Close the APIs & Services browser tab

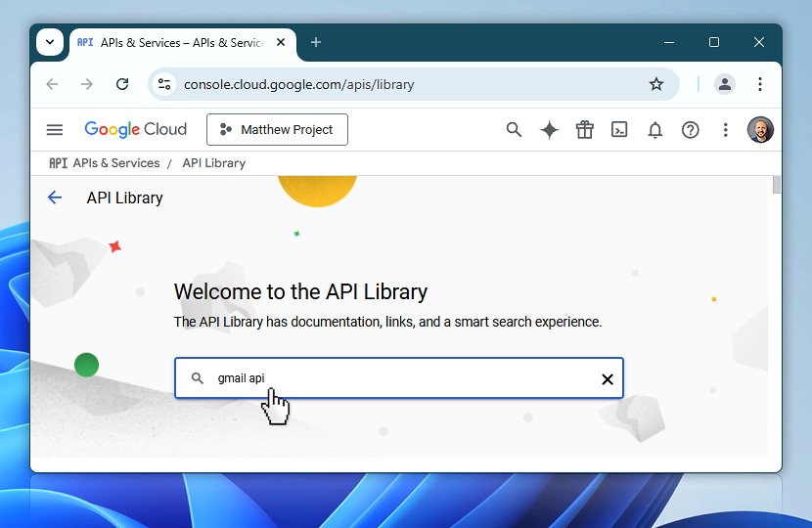(281, 42)
